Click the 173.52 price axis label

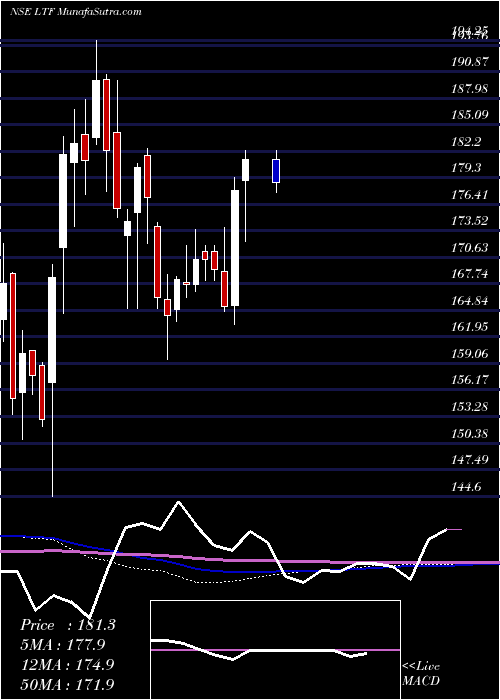click(x=469, y=221)
